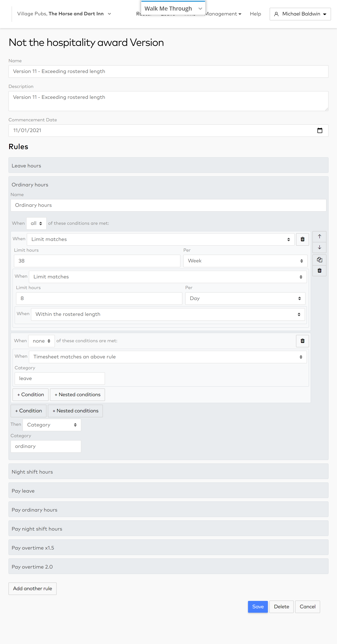Move the Ordinary hours rule up
The width and height of the screenshot is (337, 644).
pyautogui.click(x=319, y=237)
